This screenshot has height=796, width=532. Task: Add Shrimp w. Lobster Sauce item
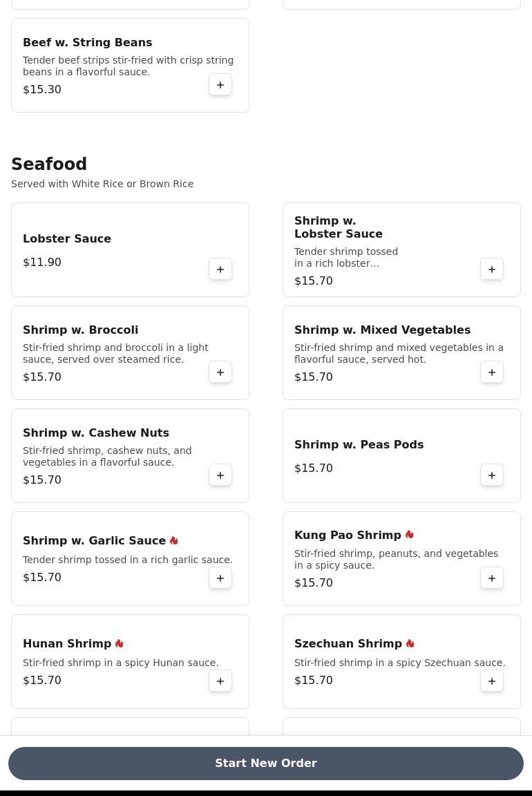coord(492,269)
